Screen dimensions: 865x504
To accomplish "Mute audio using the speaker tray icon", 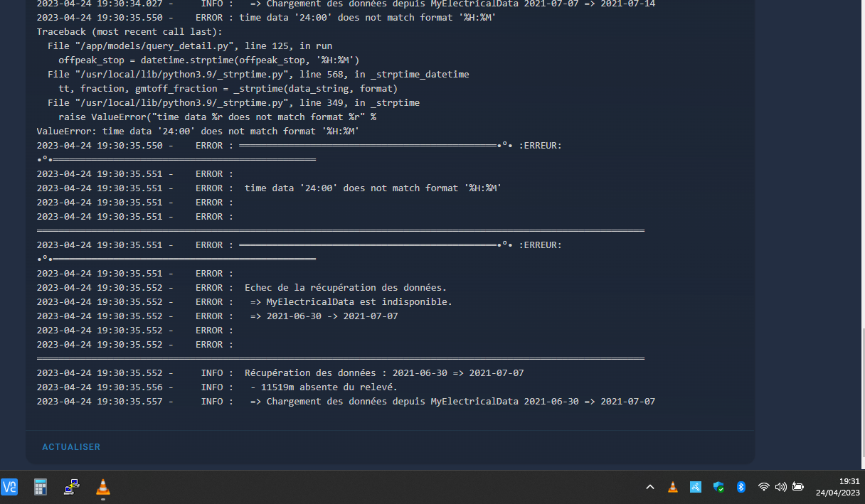I will point(780,487).
